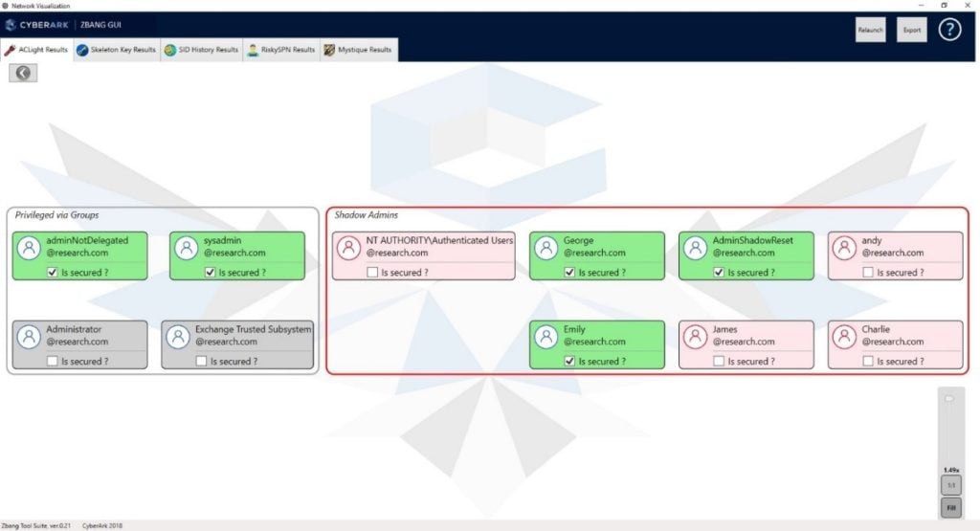
Task: Click the 1.49x zoom level value
Action: pos(951,470)
